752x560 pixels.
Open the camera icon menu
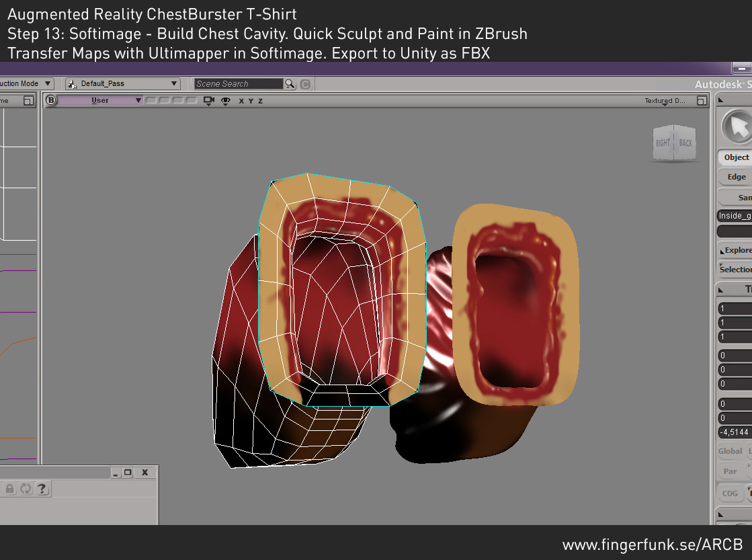coord(208,101)
